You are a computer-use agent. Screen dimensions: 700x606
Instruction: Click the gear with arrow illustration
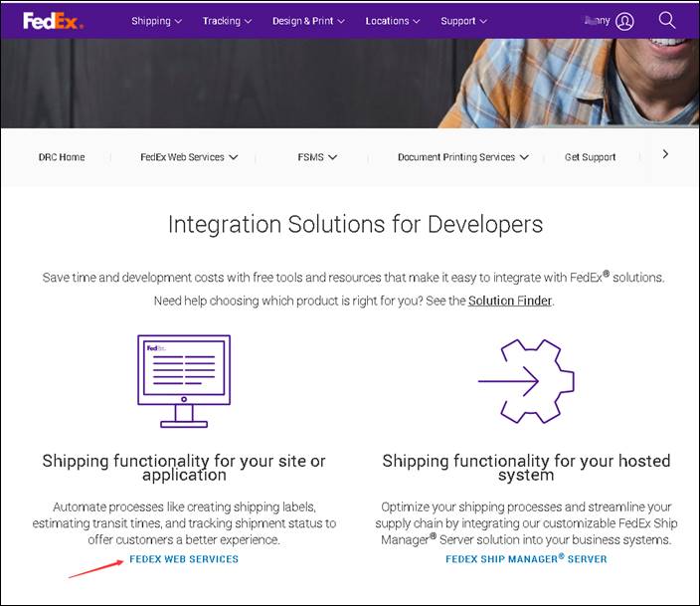(x=526, y=381)
